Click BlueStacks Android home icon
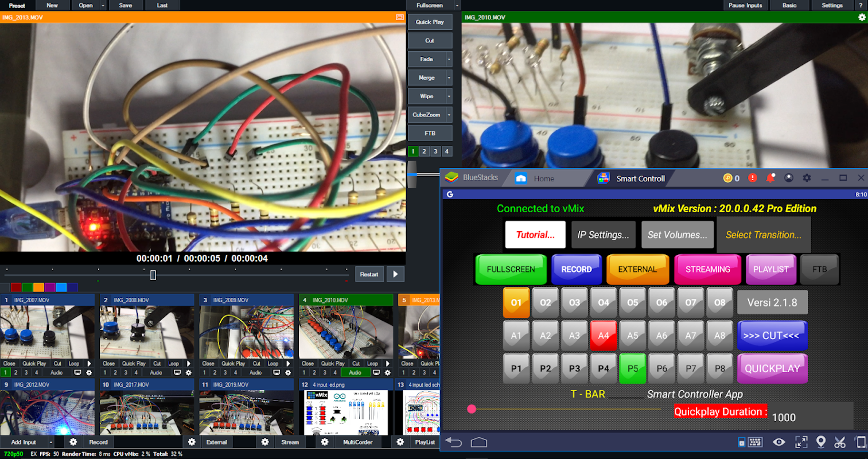The width and height of the screenshot is (868, 459). 479,442
